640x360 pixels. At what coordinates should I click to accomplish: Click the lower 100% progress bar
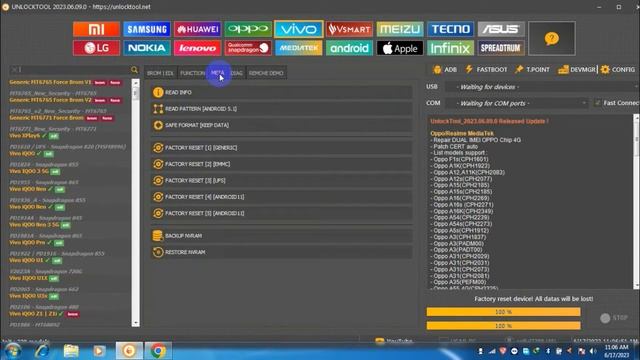[x=503, y=326]
